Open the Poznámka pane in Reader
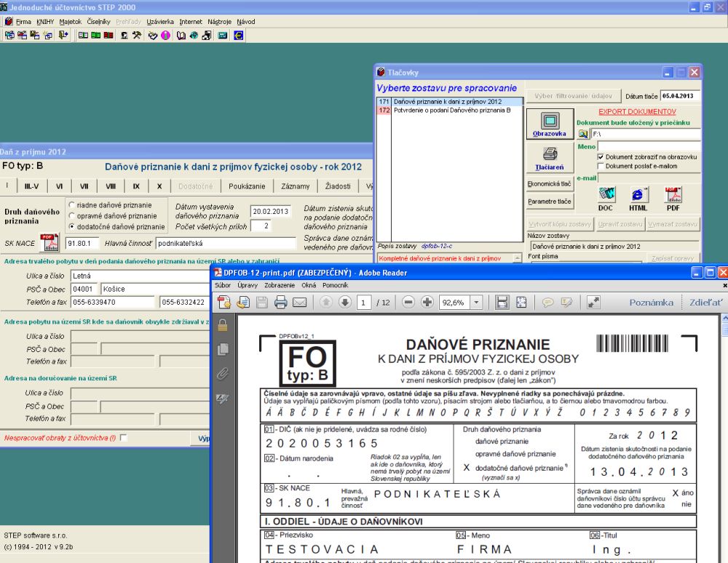The height and width of the screenshot is (563, 728). point(652,303)
